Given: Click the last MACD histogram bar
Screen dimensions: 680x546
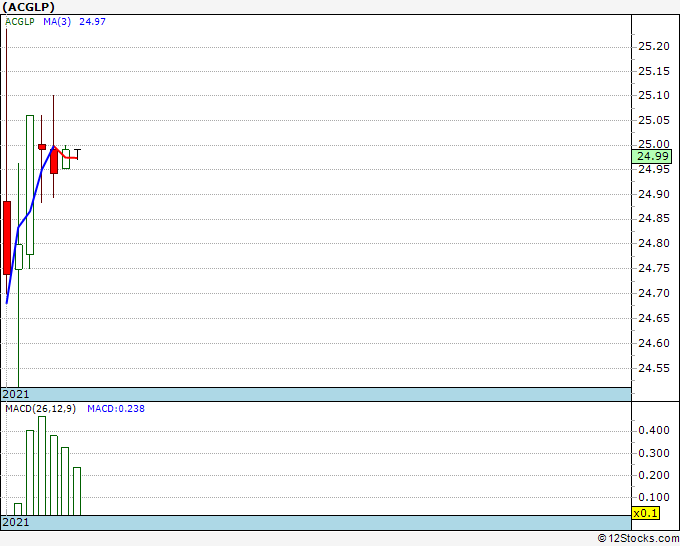Looking at the screenshot, I should click(x=77, y=491).
